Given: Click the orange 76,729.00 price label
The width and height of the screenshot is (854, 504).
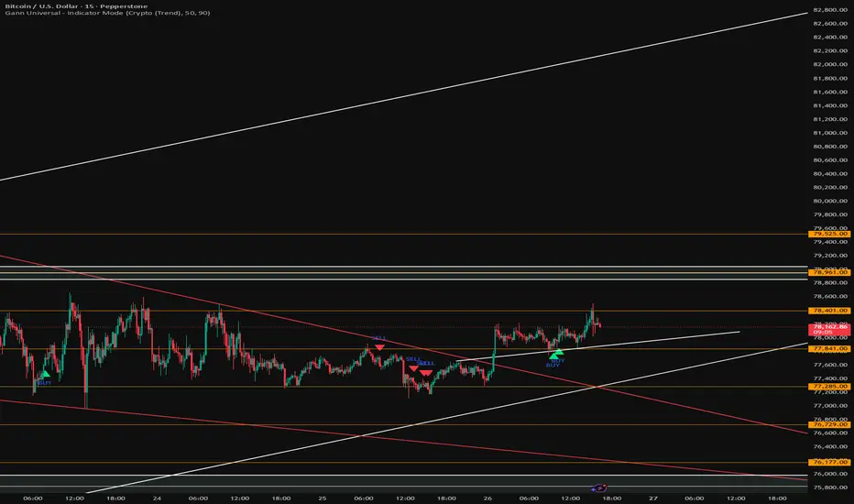Looking at the screenshot, I should pyautogui.click(x=829, y=424).
